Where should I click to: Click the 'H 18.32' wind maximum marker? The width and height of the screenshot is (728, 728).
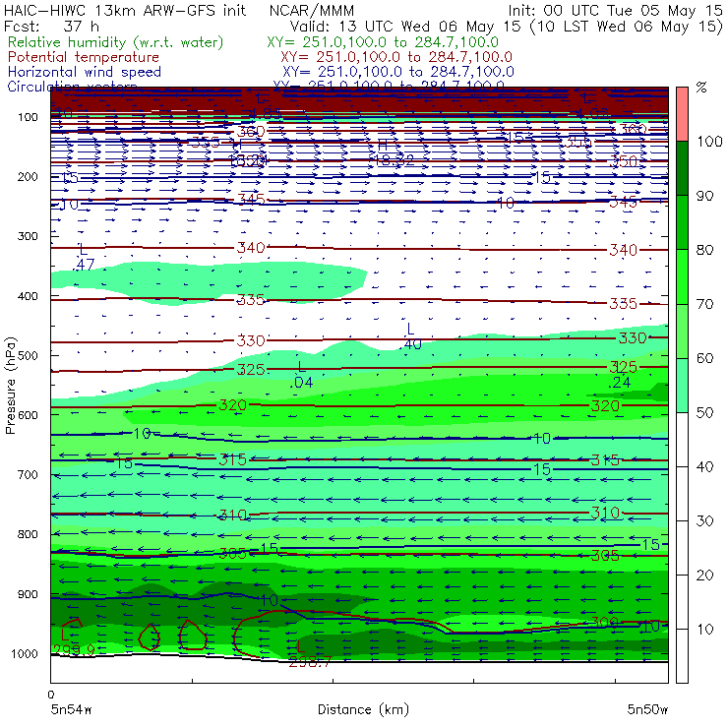click(394, 152)
